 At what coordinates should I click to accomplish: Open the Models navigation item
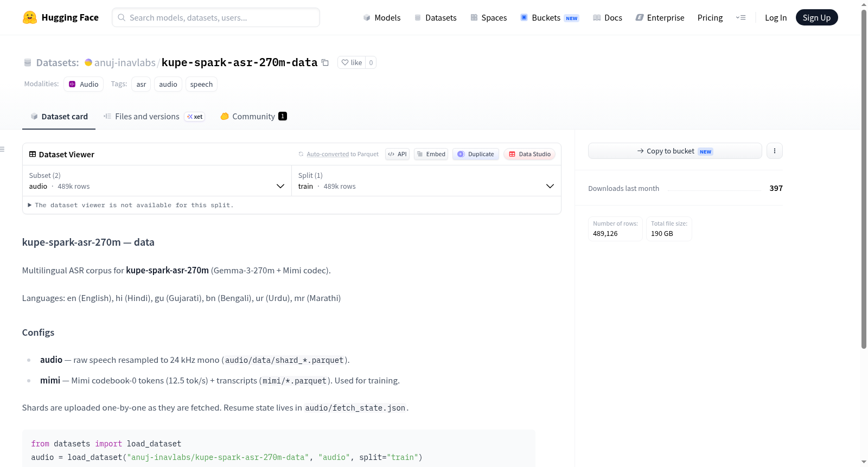coord(382,17)
